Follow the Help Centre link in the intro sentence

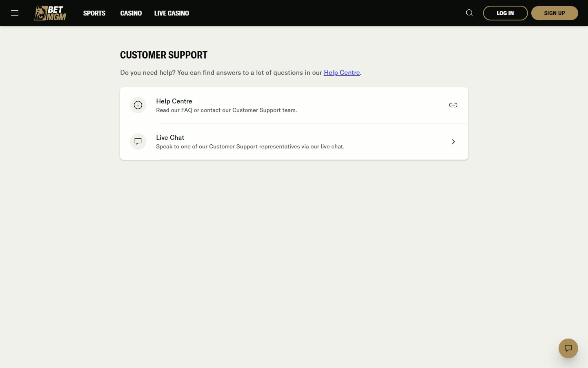[x=342, y=72]
